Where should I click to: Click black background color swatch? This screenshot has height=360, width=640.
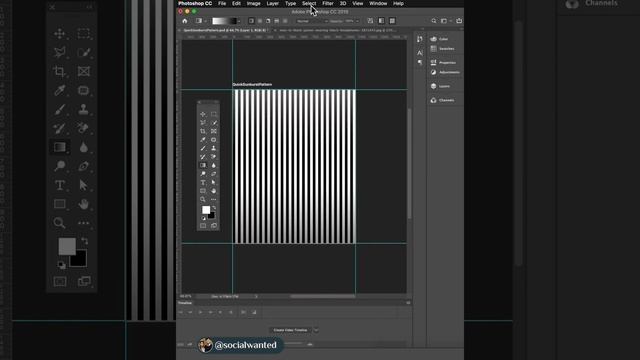click(x=212, y=216)
